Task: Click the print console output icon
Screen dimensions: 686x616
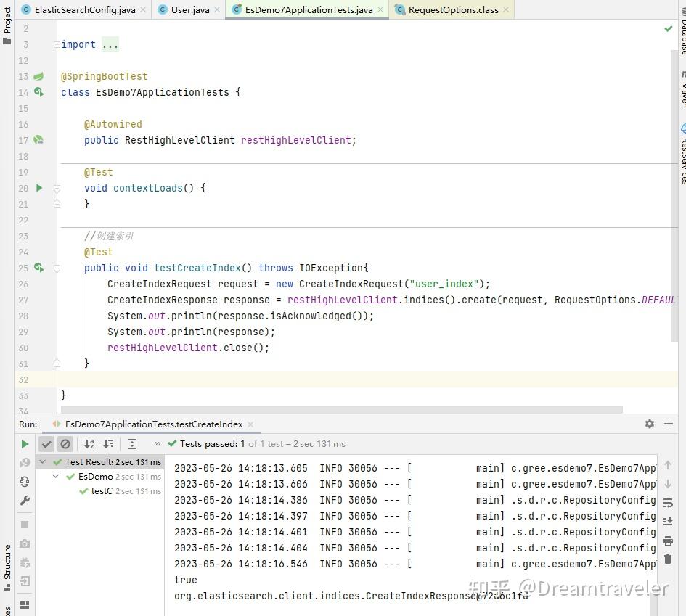Action: (668, 541)
